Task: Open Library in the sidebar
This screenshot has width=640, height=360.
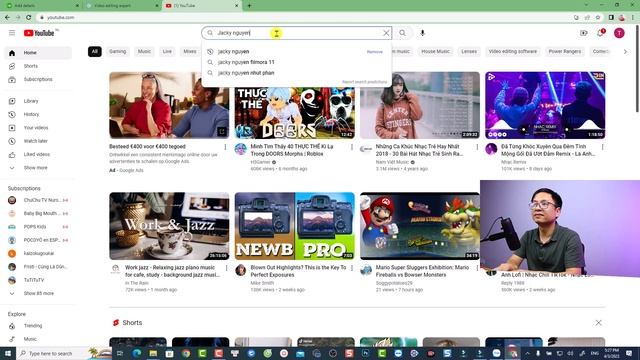Action: click(x=38, y=101)
